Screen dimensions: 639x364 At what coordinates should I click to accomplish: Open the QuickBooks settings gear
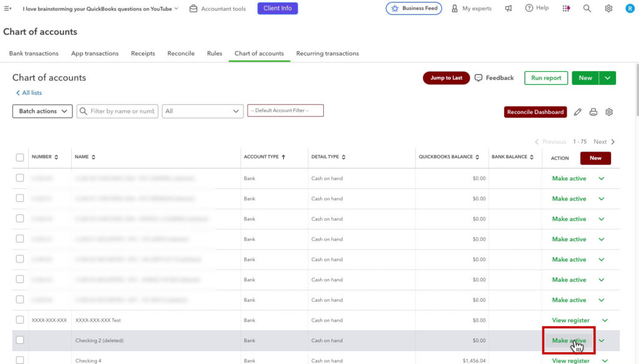coord(608,8)
